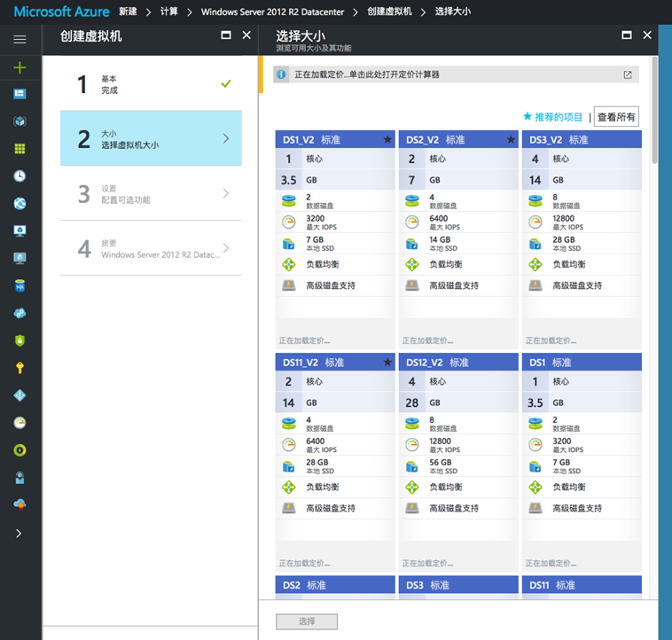Maximize the 选择大小 blade
Viewport: 672px width, 640px height.
coord(627,35)
